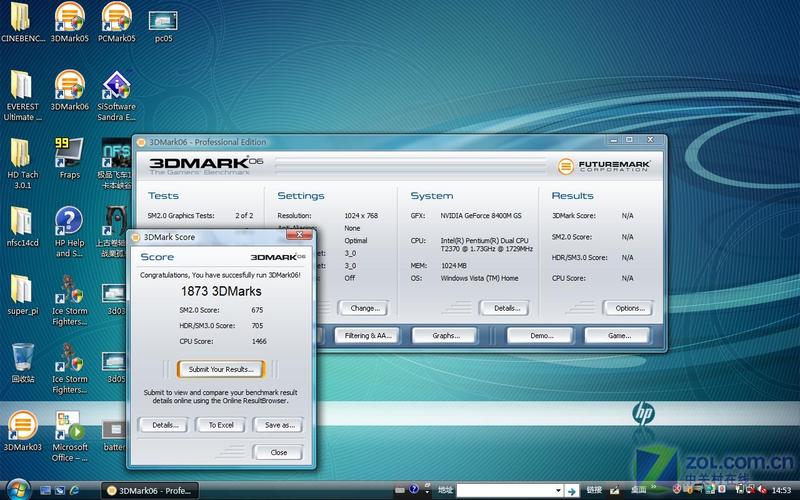Launch upper Ice Storm Fighters shortcut
This screenshot has width=800, height=500.
pos(69,300)
